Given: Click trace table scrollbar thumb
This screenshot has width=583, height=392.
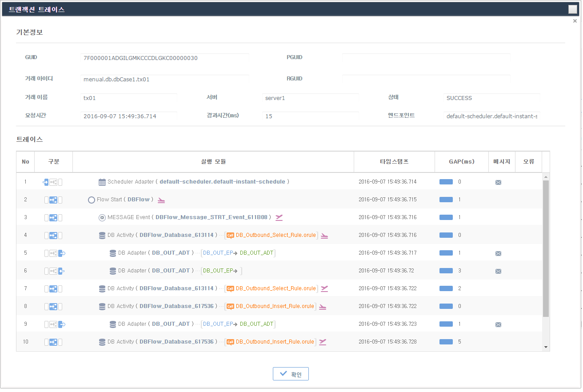Looking at the screenshot, I should click(x=546, y=249).
